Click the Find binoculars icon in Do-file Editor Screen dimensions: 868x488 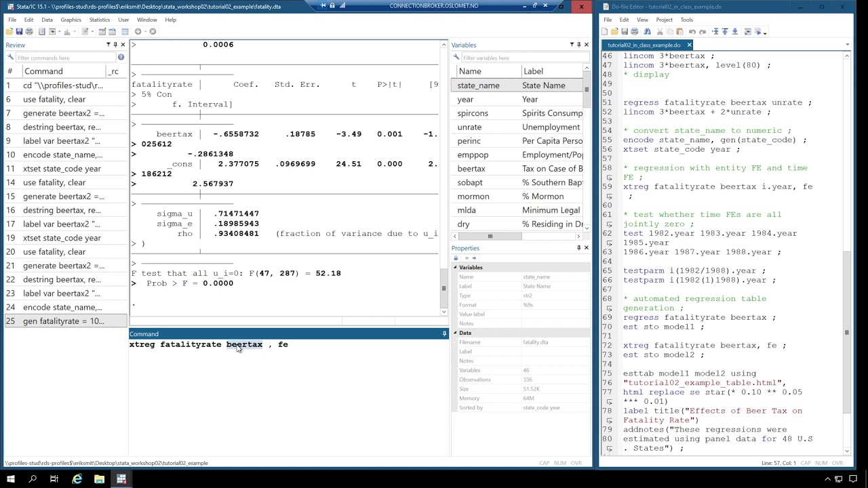[x=647, y=31]
